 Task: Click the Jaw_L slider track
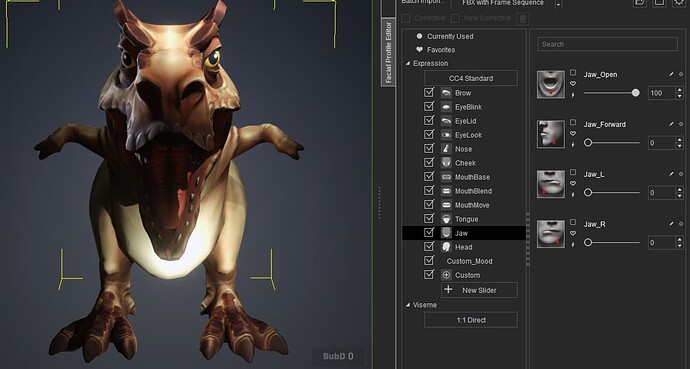(x=612, y=193)
